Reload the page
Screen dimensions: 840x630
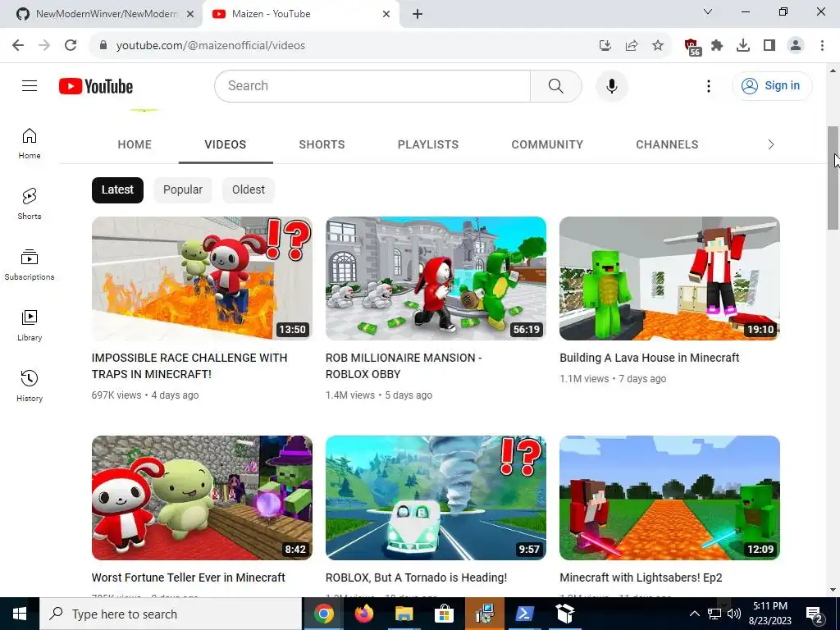pyautogui.click(x=71, y=45)
